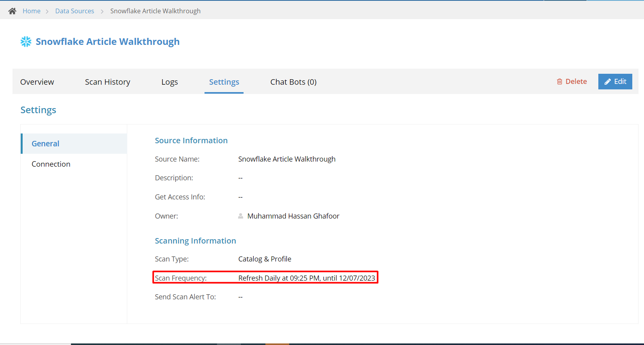Open the Scan History tab
This screenshot has width=644, height=345.
tap(108, 82)
